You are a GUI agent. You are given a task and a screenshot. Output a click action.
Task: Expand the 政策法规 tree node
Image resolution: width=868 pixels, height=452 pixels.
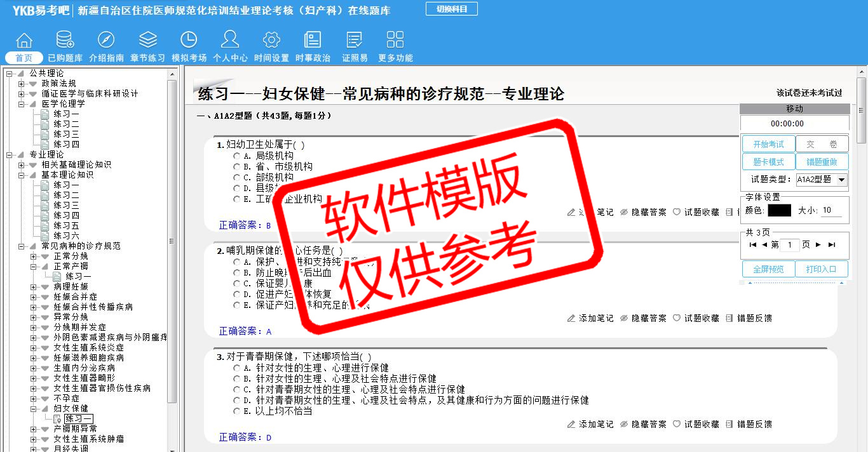pyautogui.click(x=22, y=83)
